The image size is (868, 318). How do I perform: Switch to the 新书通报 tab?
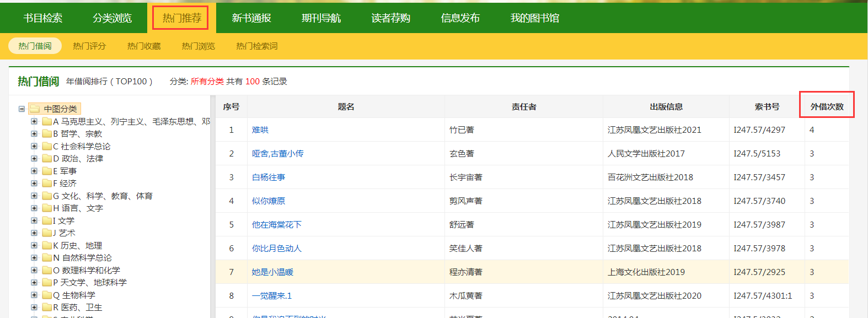tap(251, 18)
